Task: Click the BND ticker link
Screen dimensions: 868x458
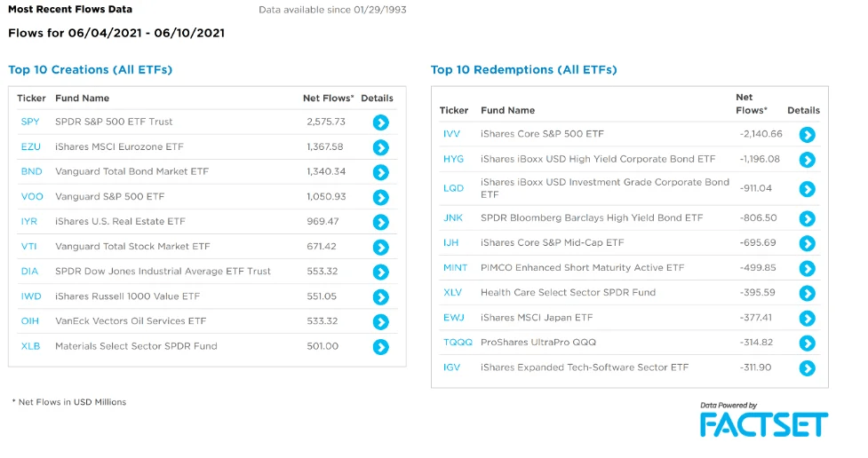Action: pyautogui.click(x=32, y=171)
